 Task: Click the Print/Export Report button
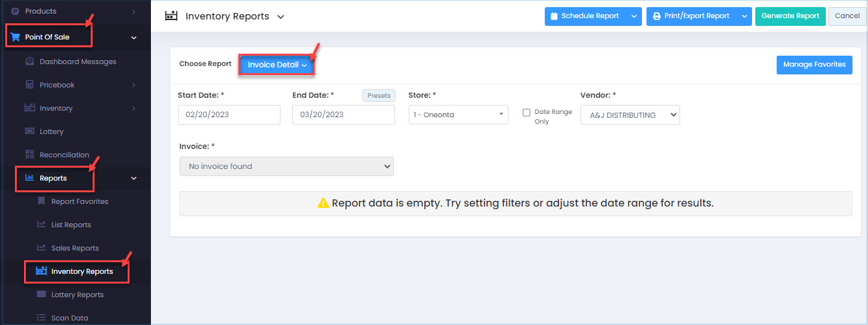click(692, 16)
